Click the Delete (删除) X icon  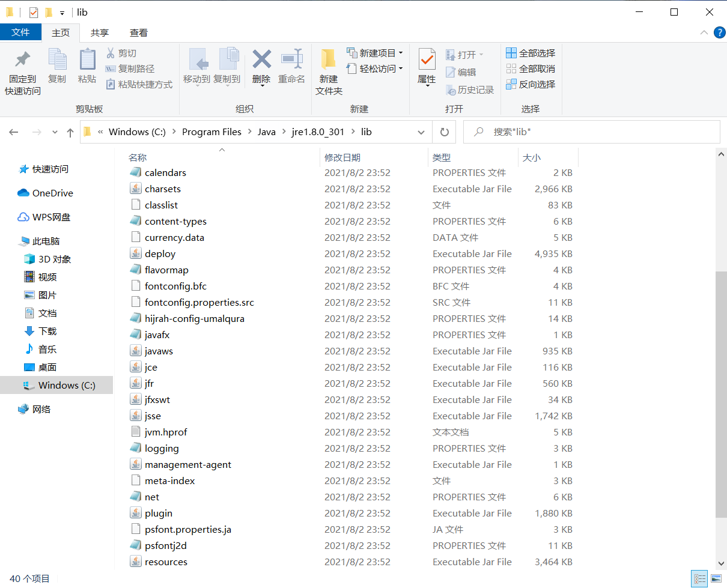click(x=261, y=59)
